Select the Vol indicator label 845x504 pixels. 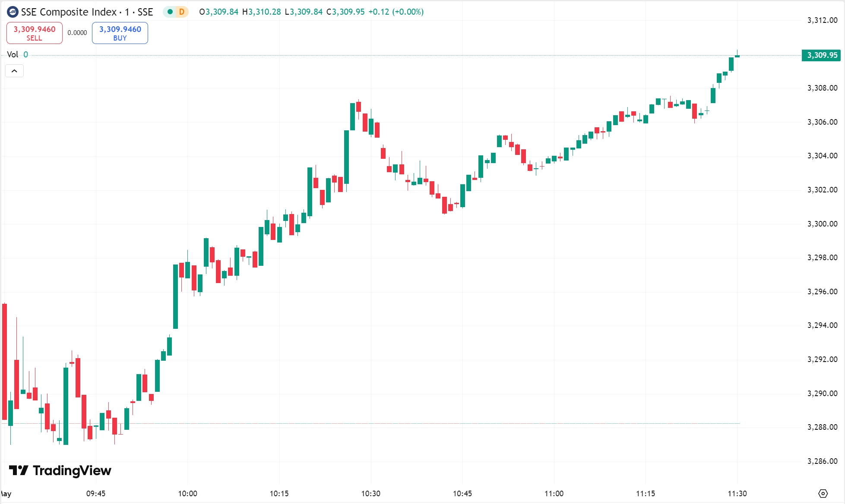click(13, 54)
